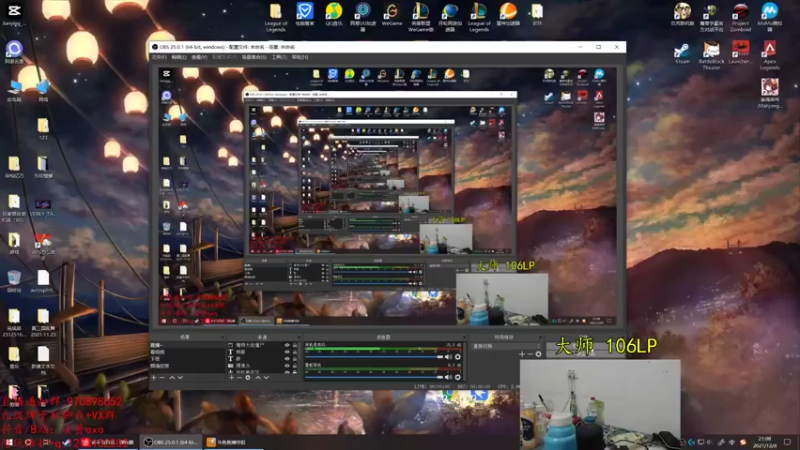This screenshot has width=800, height=450.
Task: Click the Sources dock header float icon
Action: point(299,337)
